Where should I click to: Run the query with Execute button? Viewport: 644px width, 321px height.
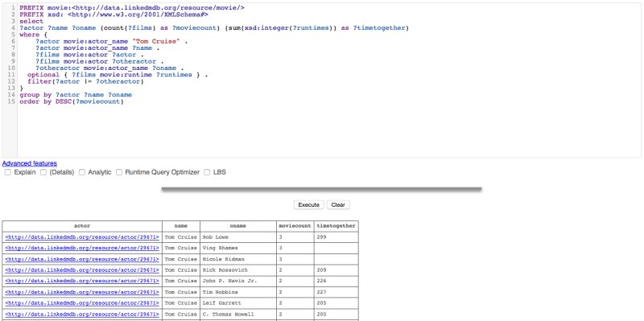[x=308, y=205]
